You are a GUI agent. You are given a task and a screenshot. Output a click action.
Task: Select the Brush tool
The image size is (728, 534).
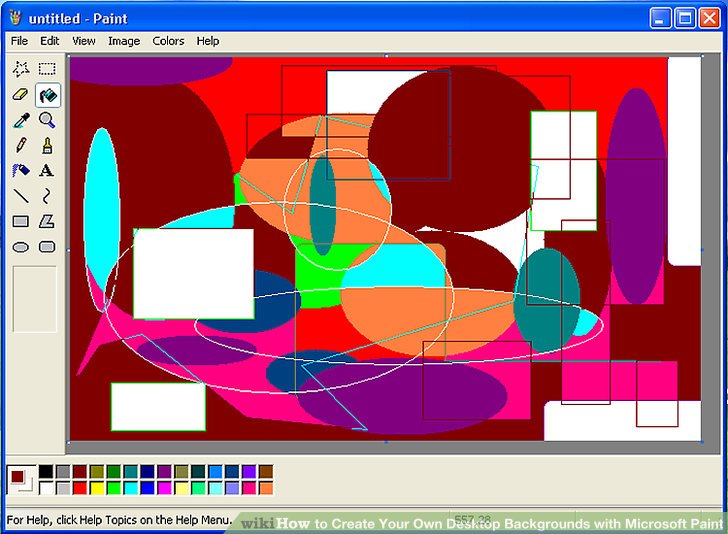47,146
